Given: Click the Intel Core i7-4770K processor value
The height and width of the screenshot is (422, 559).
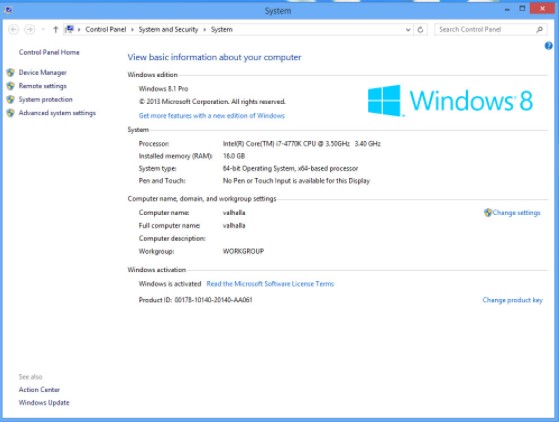Looking at the screenshot, I should pos(302,144).
